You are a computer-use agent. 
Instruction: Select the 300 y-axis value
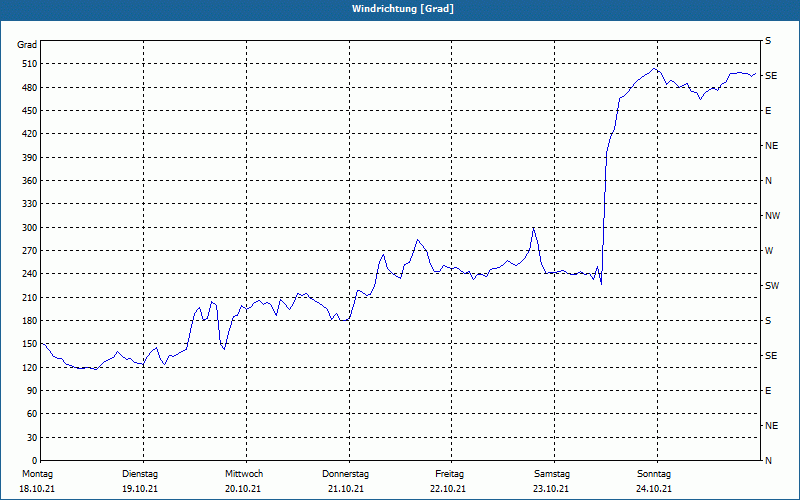point(29,228)
